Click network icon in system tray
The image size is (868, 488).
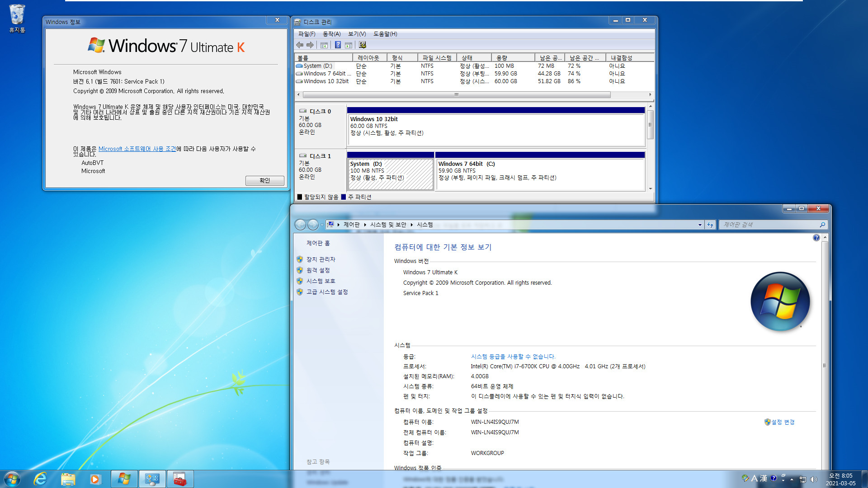click(803, 479)
